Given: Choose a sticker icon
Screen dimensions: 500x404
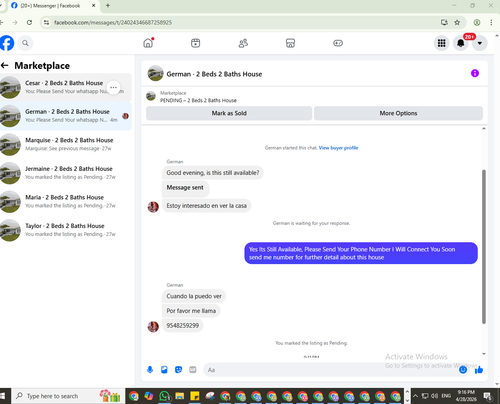Looking at the screenshot, I should pos(179,369).
